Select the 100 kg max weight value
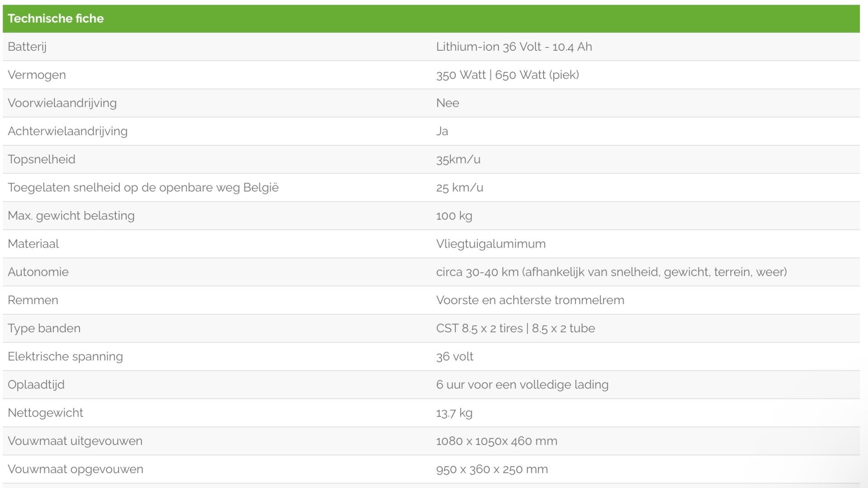This screenshot has width=868, height=488. (x=454, y=215)
